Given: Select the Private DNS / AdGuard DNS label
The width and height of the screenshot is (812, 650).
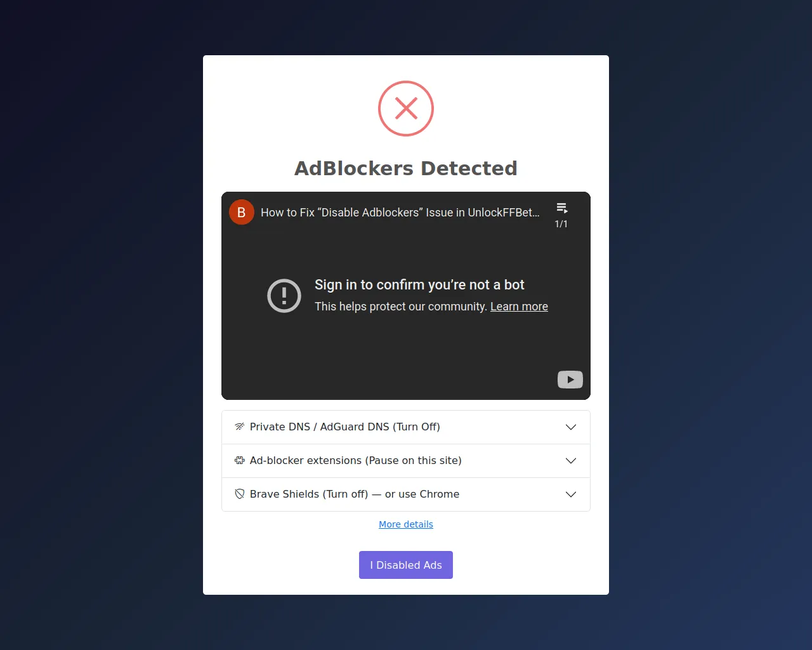Looking at the screenshot, I should pos(344,427).
